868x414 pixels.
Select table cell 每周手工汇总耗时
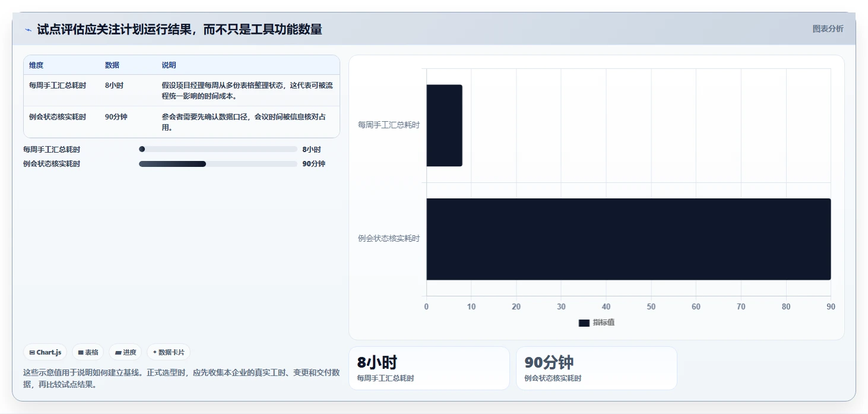tap(58, 86)
